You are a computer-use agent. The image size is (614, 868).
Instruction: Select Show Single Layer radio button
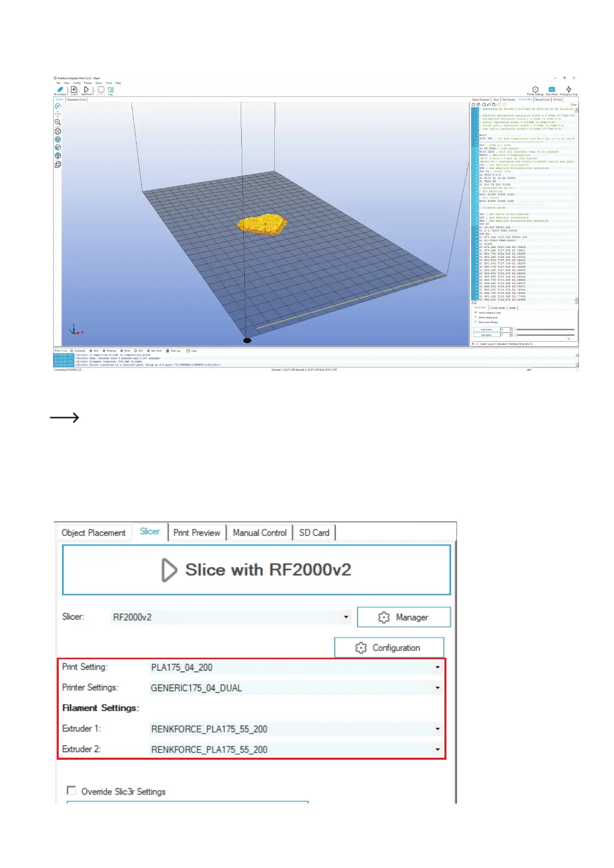coord(475,318)
